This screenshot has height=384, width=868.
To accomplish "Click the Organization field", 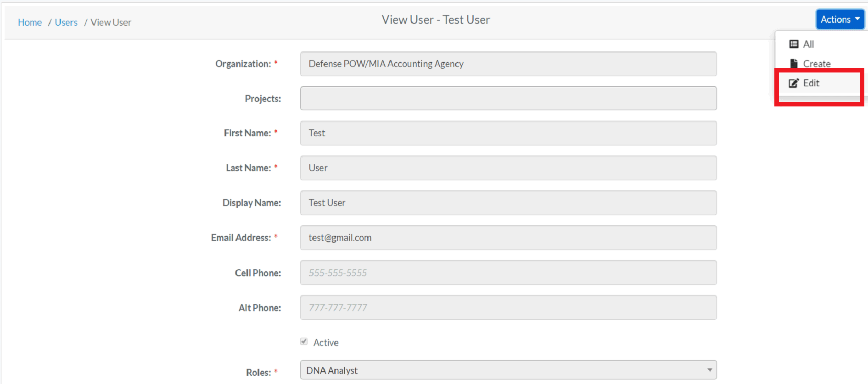I will (508, 64).
